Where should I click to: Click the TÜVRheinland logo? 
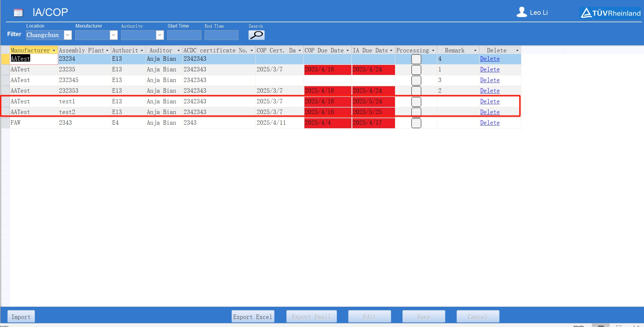[x=611, y=13]
